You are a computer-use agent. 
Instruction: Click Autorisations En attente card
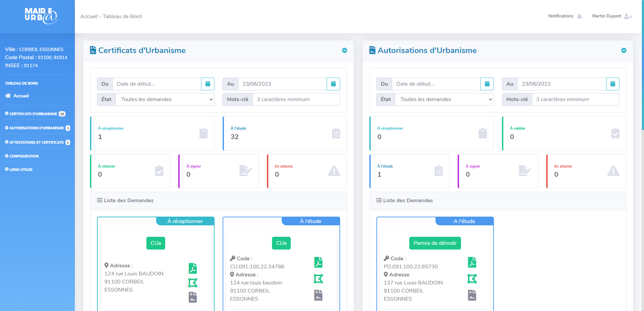point(586,171)
